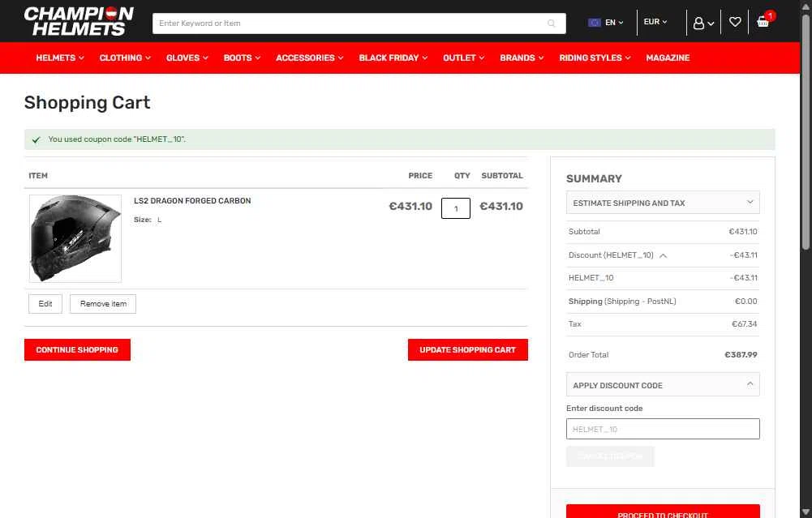Open the shopping basket icon
The height and width of the screenshot is (518, 812).
763,22
